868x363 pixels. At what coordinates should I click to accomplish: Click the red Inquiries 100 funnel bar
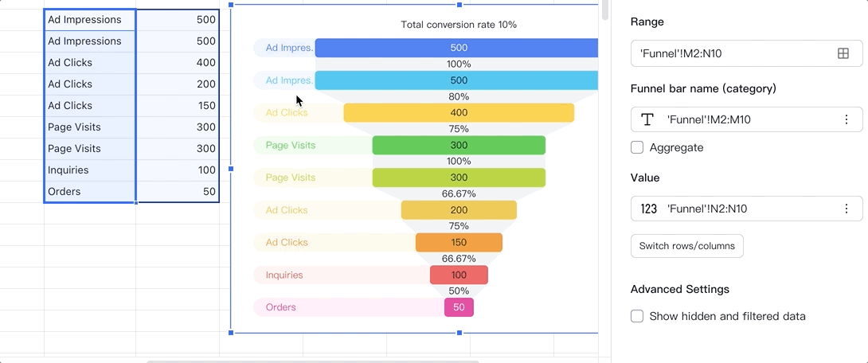coord(459,275)
